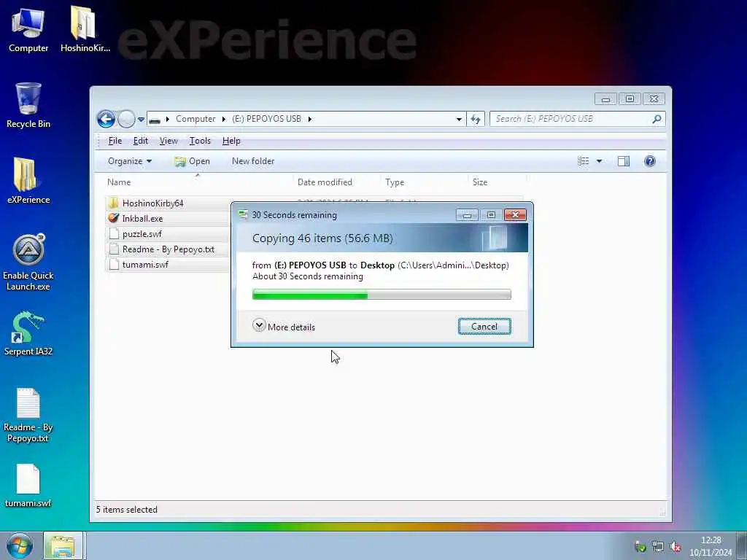Sort by the Size column header

click(x=498, y=182)
